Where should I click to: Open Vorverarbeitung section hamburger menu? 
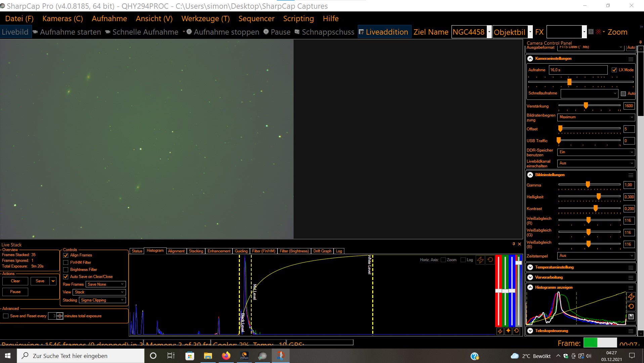631,278
